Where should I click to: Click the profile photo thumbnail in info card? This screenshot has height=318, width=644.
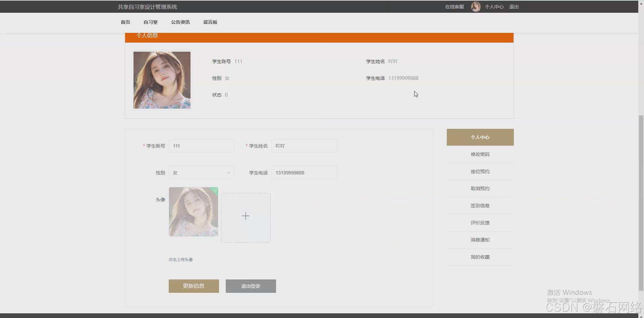click(x=162, y=80)
